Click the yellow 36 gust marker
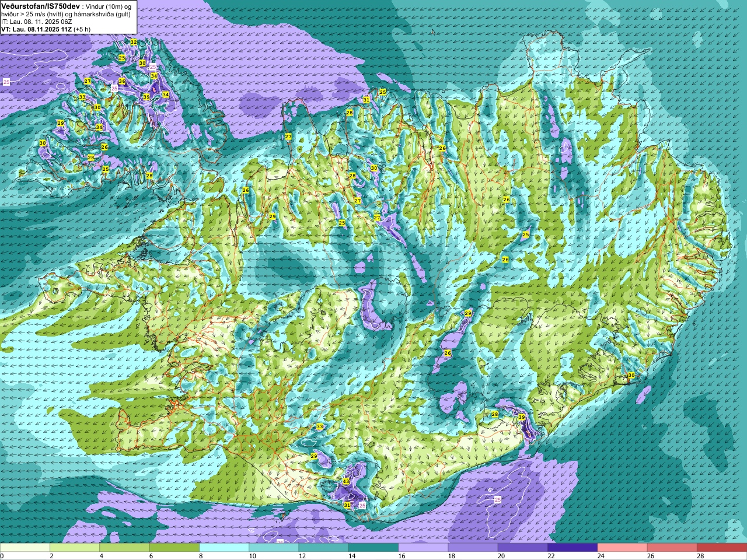The width and height of the screenshot is (747, 560). (x=122, y=82)
